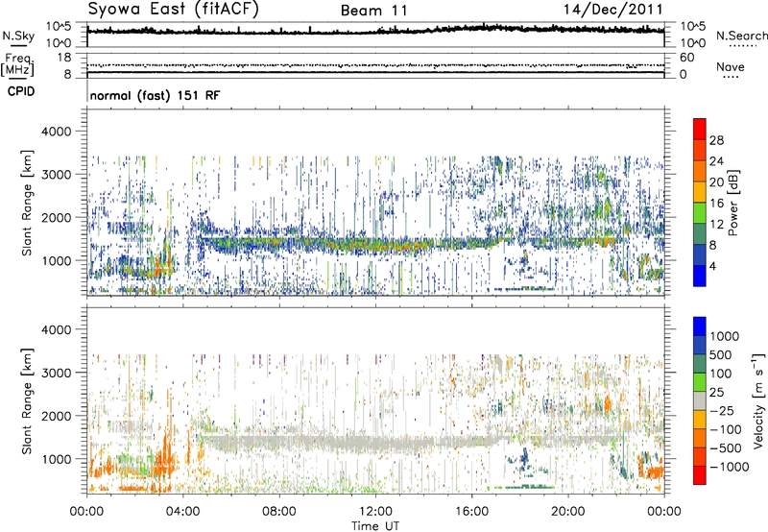
Task: Click the '3000' tick of the power panel
Action: pyautogui.click(x=57, y=175)
